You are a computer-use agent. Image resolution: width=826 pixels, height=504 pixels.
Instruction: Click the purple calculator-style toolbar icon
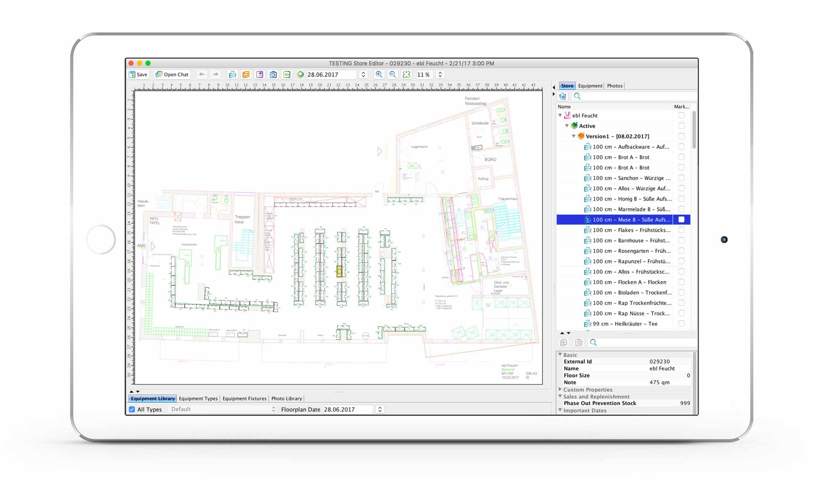(260, 75)
